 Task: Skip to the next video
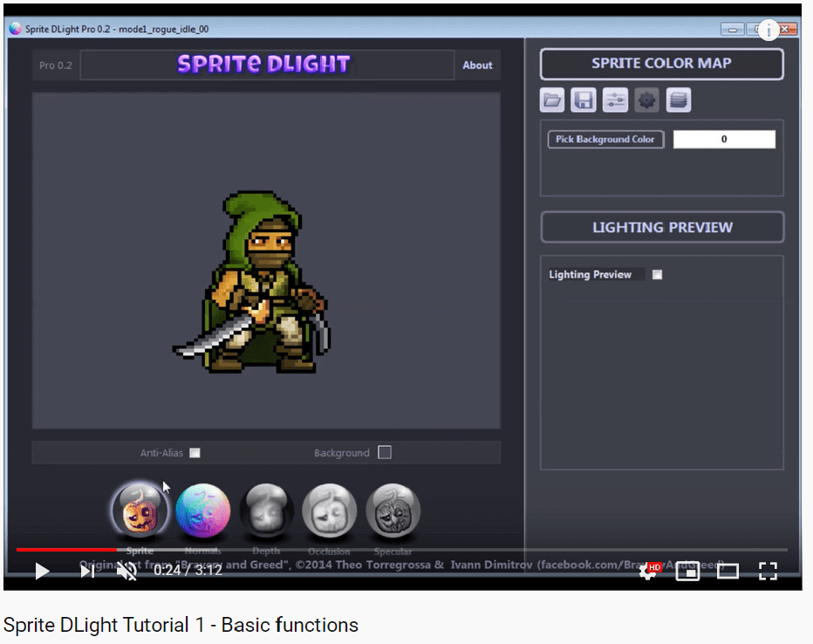point(87,571)
